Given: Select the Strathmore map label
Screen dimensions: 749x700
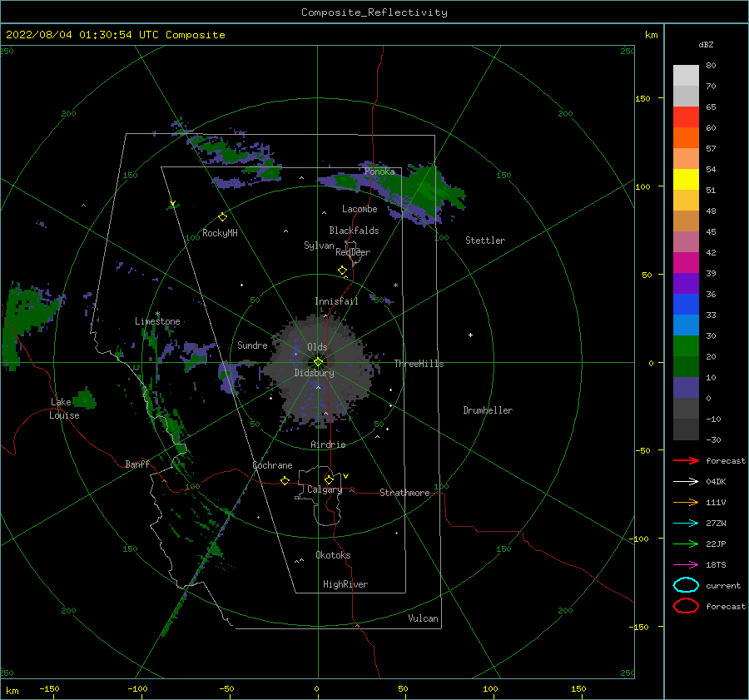Looking at the screenshot, I should pyautogui.click(x=404, y=493).
